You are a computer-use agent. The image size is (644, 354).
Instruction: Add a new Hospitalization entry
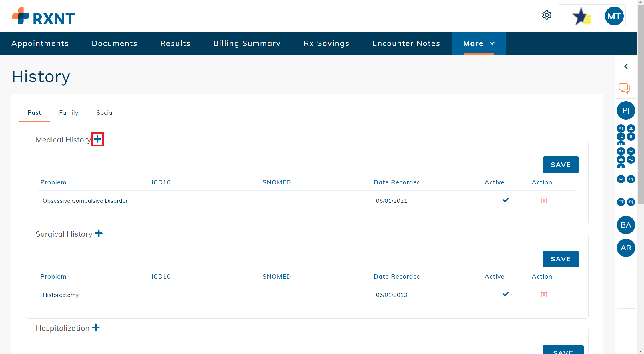96,327
